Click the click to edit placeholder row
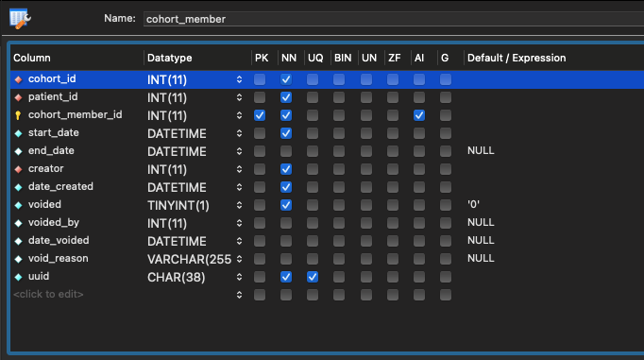Viewport: 644px width, 360px height. (48, 294)
